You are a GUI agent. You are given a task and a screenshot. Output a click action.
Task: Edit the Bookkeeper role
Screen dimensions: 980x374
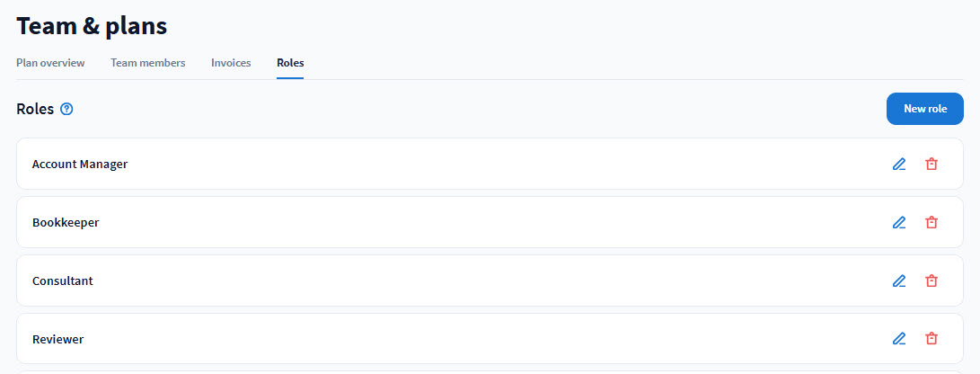(899, 222)
